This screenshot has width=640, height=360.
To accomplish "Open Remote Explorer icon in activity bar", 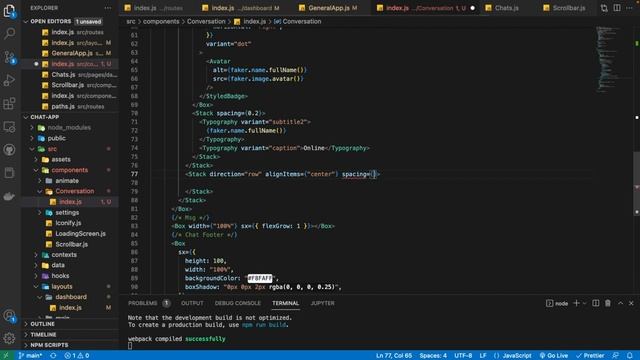I will click(9, 127).
